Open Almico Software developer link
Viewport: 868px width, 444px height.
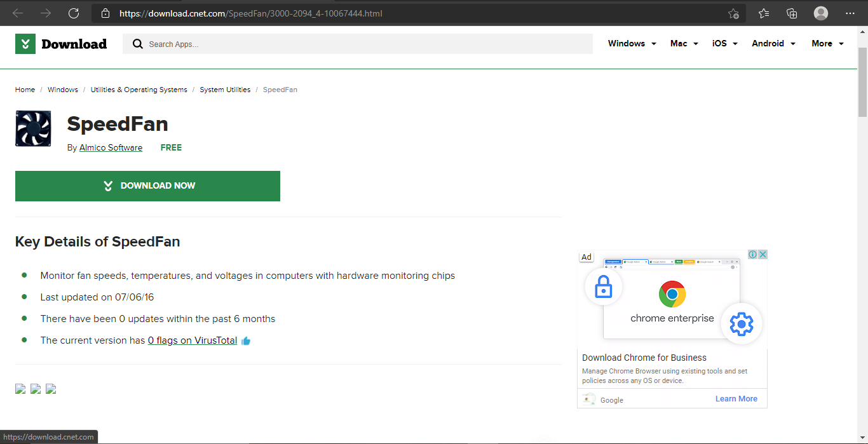[111, 147]
